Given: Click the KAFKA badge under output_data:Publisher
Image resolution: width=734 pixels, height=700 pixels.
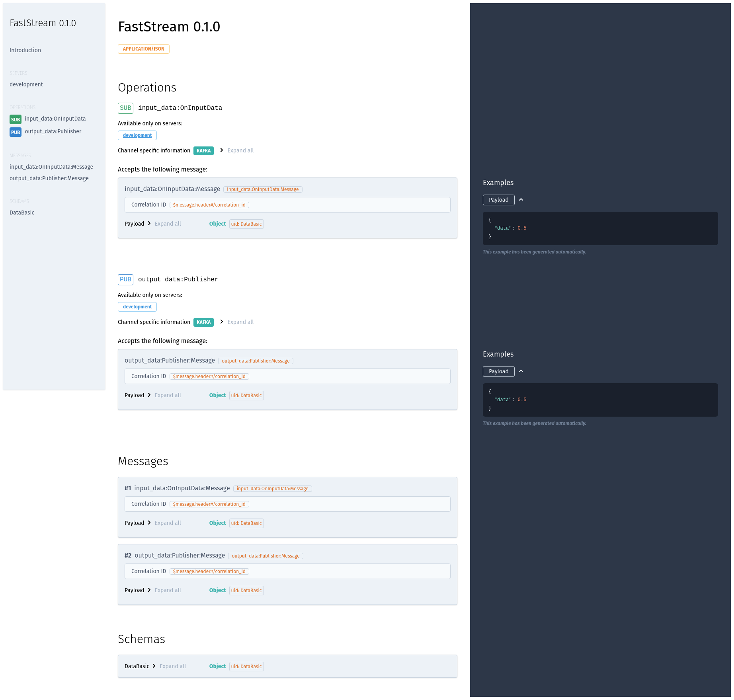Looking at the screenshot, I should [203, 322].
